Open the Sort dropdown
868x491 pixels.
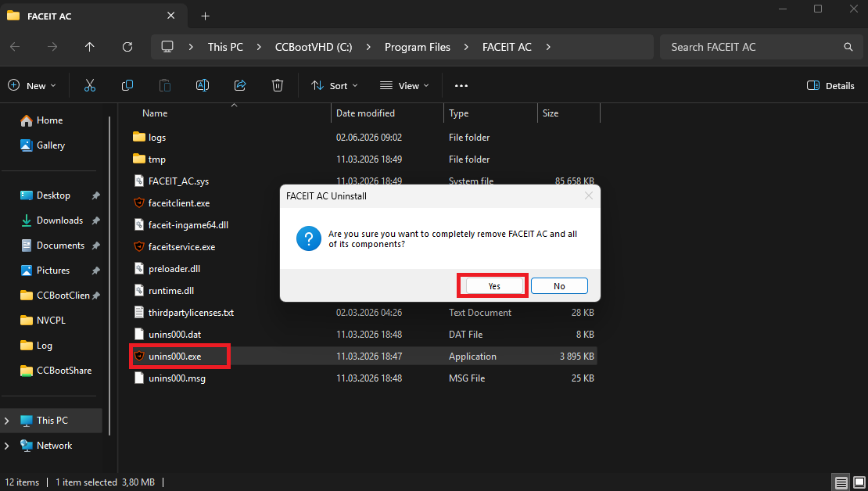coord(335,86)
